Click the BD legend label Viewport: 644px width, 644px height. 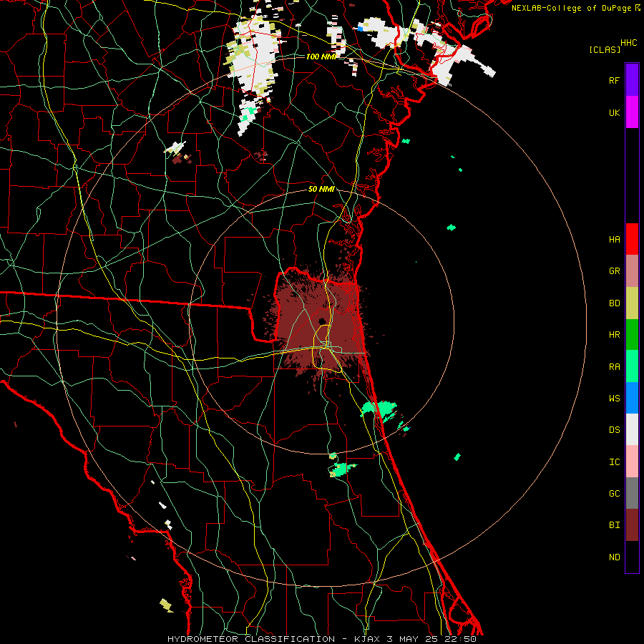point(614,303)
